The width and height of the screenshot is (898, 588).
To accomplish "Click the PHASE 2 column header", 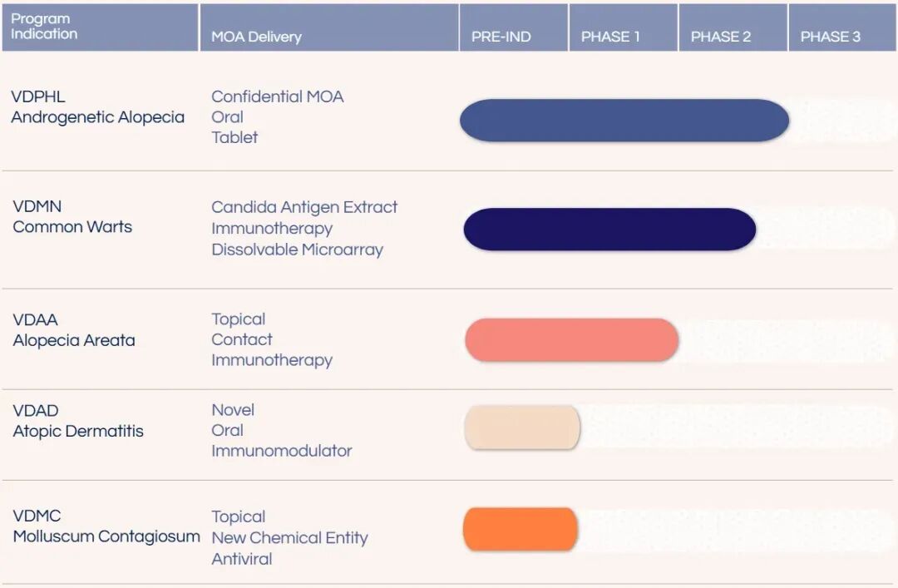I will (720, 37).
